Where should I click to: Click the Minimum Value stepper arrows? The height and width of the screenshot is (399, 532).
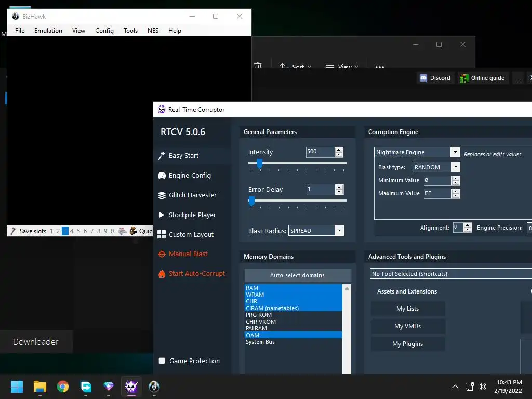(x=456, y=180)
